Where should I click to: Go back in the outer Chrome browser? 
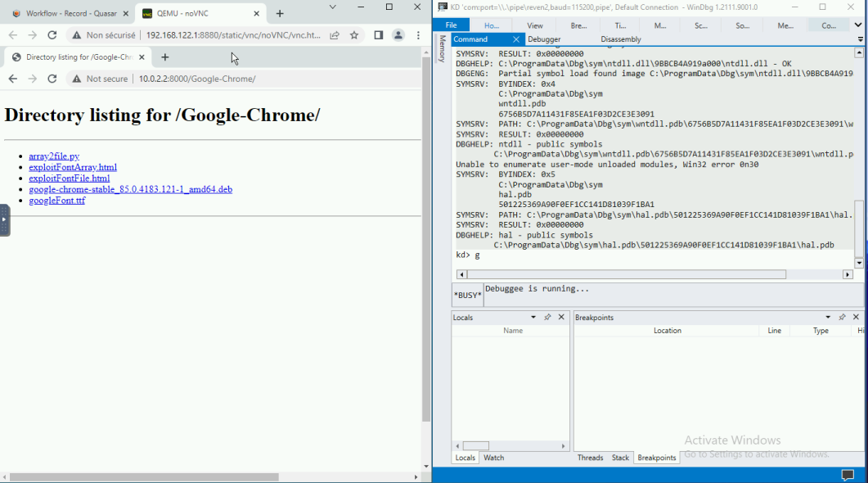13,35
